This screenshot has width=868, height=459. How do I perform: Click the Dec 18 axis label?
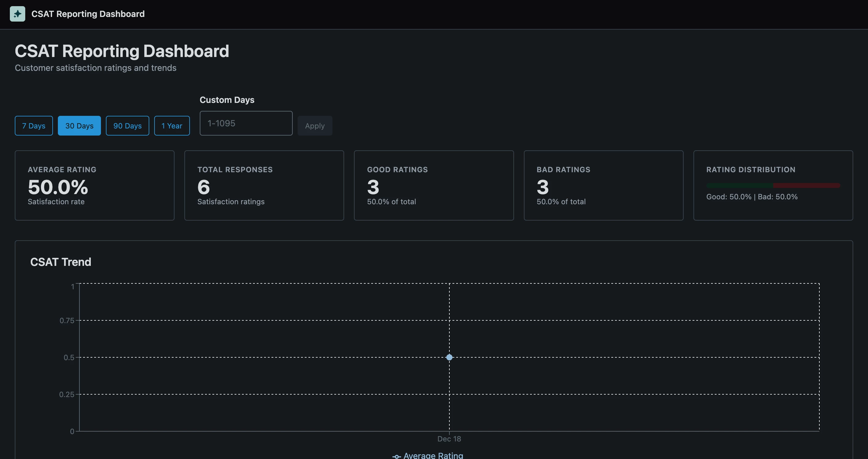coord(449,439)
